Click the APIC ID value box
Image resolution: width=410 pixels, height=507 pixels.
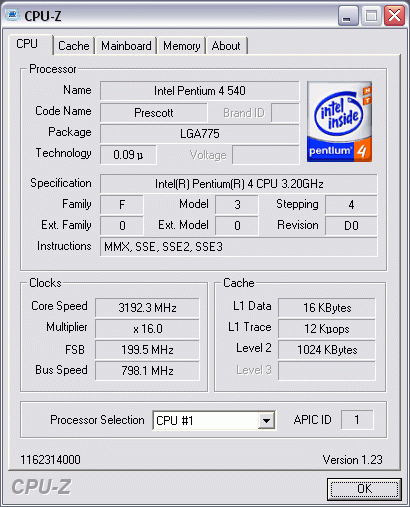coord(357,420)
